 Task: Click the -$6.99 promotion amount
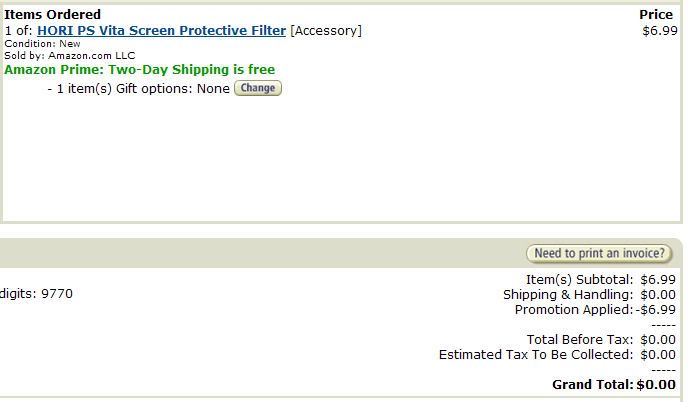[656, 310]
